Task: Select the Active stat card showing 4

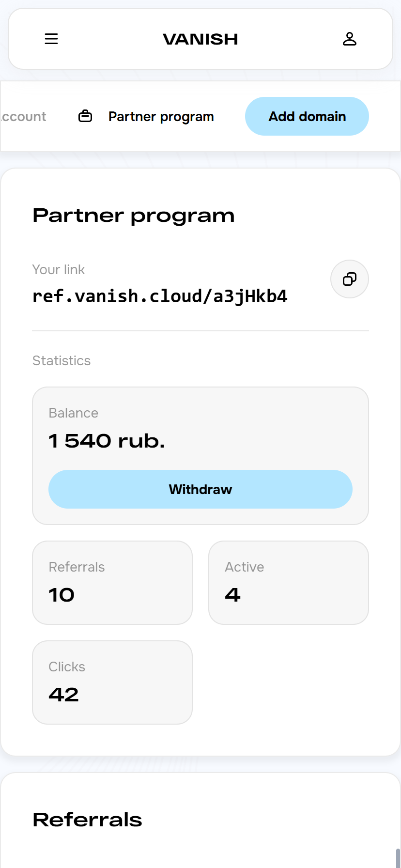Action: (x=288, y=582)
